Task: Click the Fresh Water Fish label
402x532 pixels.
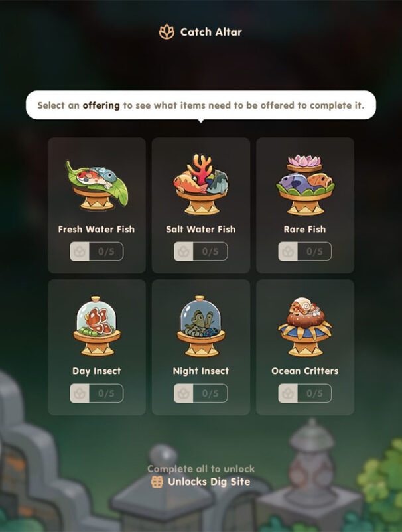Action: point(96,230)
